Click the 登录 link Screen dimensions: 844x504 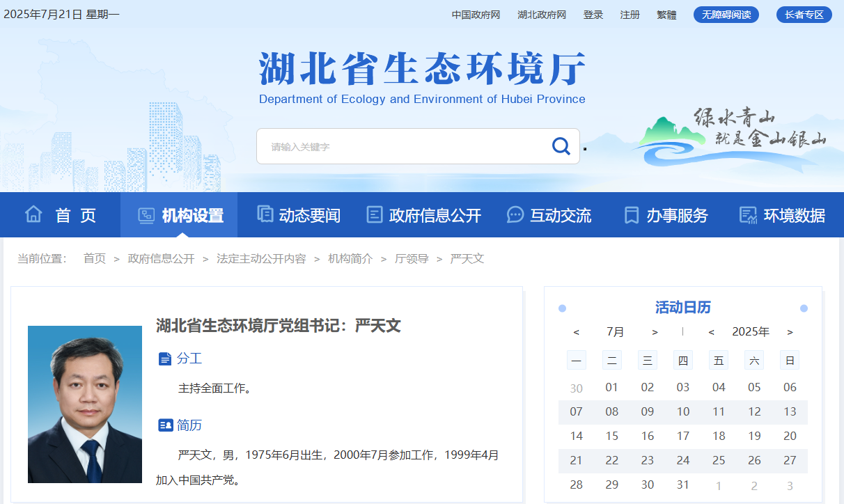[x=593, y=15]
